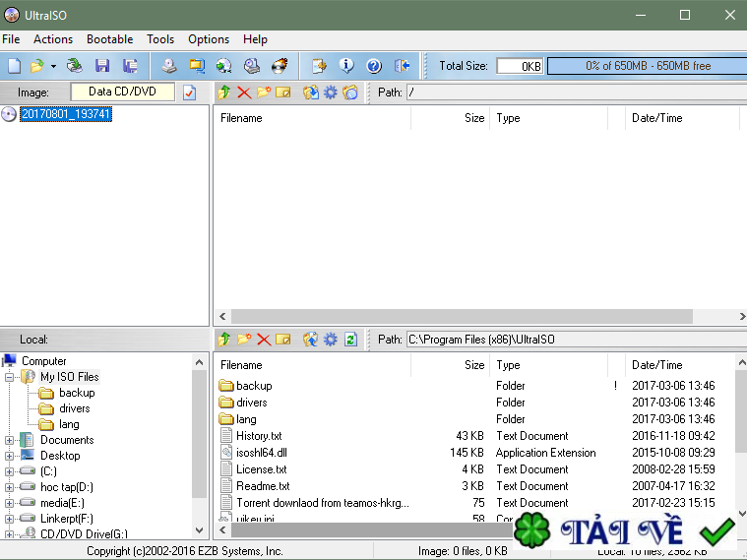Click the Local Path input field
Image resolution: width=747 pixels, height=560 pixels.
[x=571, y=340]
